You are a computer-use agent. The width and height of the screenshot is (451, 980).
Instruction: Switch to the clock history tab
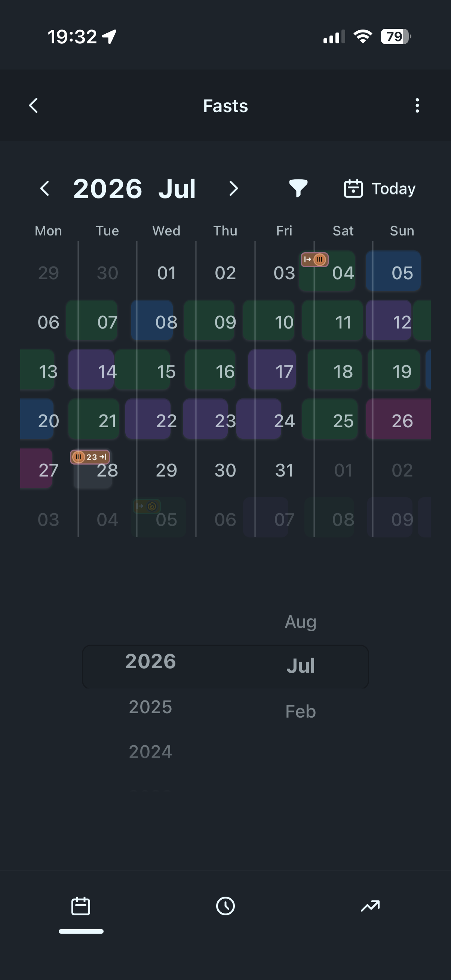(x=225, y=906)
